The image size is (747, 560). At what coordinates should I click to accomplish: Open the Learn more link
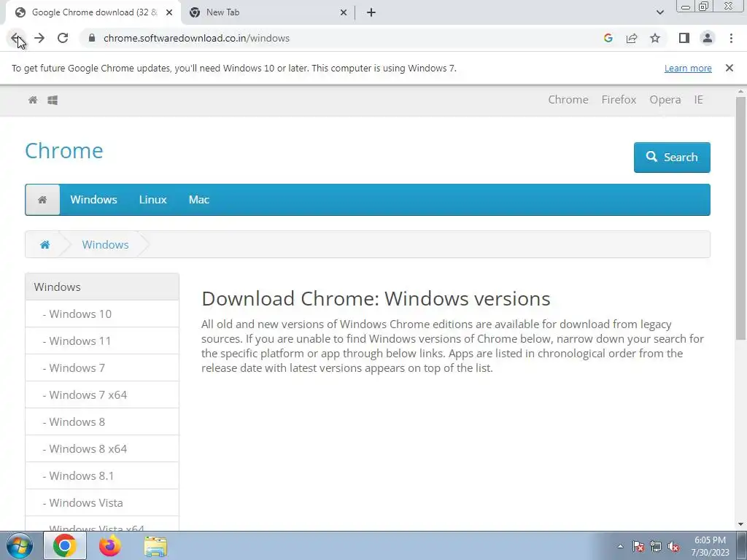688,68
